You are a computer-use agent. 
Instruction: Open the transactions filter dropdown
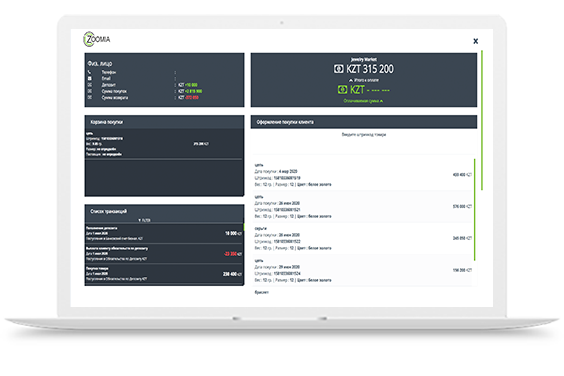tap(145, 220)
